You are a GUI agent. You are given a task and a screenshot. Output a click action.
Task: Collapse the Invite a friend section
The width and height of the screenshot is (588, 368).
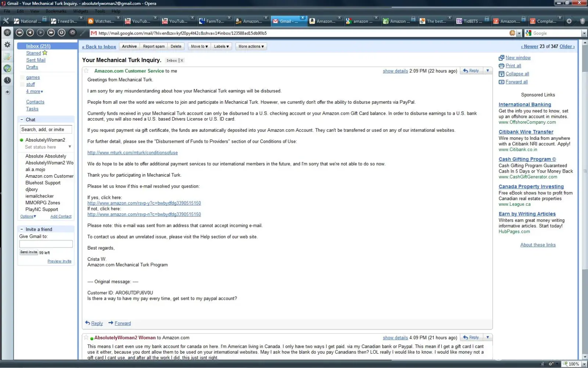coord(22,229)
